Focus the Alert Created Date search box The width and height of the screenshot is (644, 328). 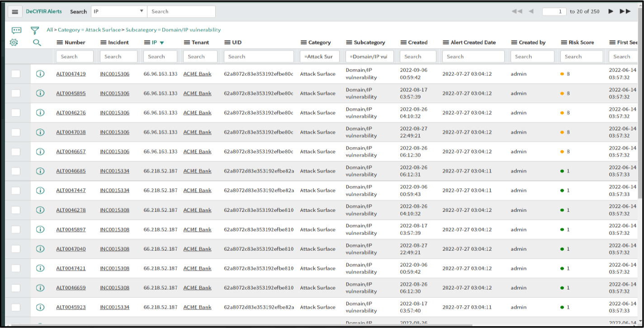[473, 56]
